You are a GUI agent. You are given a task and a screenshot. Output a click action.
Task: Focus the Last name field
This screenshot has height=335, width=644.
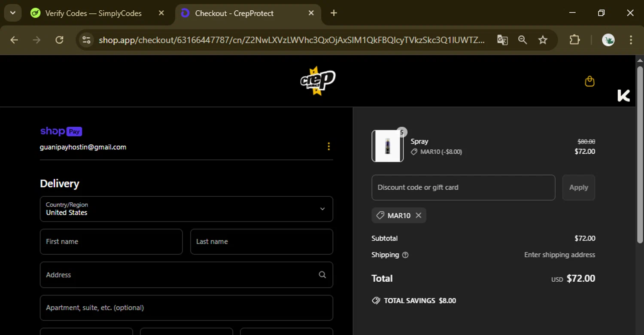coord(261,242)
